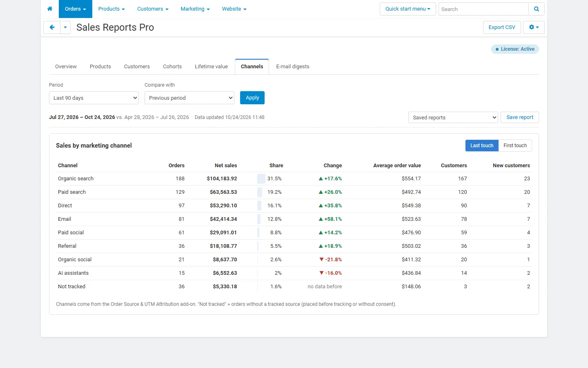Viewport: 588px width, 368px height.
Task: Click Organic social change value -21.8%
Action: point(331,260)
